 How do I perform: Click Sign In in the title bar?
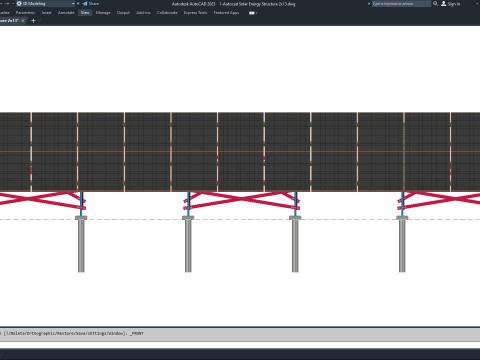pyautogui.click(x=451, y=4)
